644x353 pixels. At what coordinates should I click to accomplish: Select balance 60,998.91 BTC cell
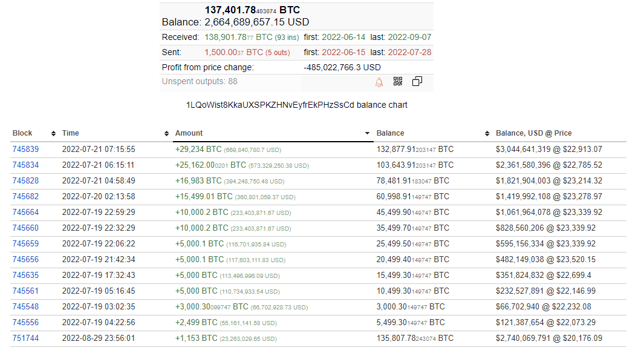pyautogui.click(x=413, y=197)
